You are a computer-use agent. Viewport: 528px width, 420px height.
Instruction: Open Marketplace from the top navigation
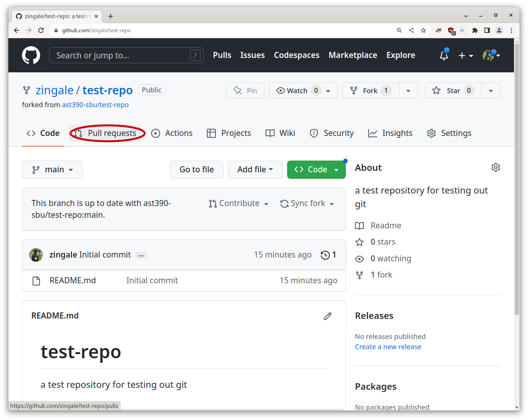pos(353,55)
